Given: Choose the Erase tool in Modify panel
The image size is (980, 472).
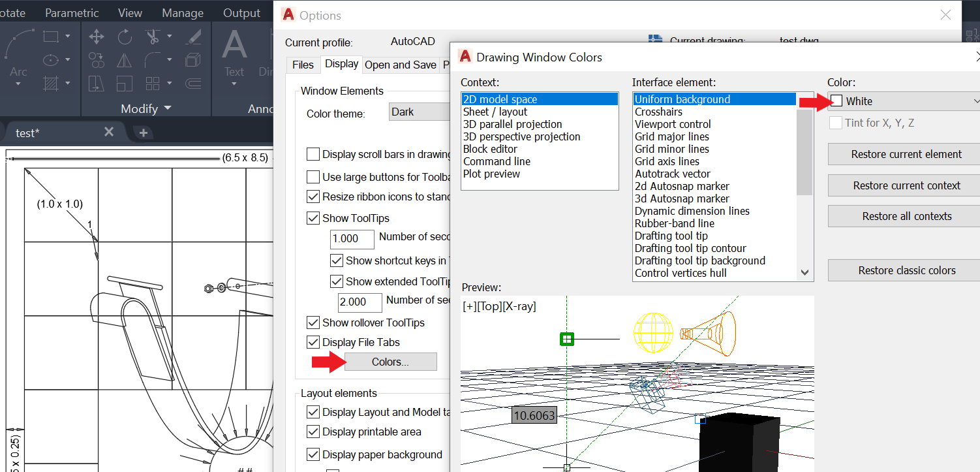Looking at the screenshot, I should [x=192, y=37].
